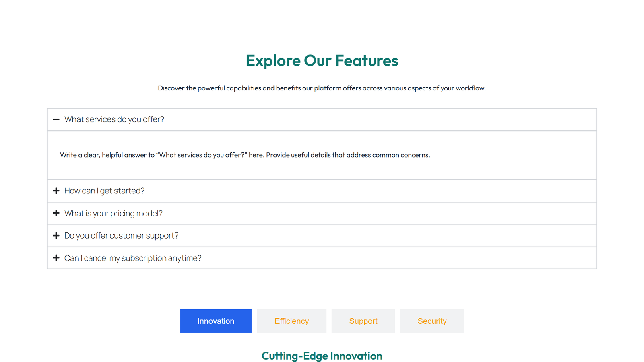This screenshot has width=644, height=362.
Task: Expand the "Do you offer customer support?" FAQ
Action: coord(121,235)
